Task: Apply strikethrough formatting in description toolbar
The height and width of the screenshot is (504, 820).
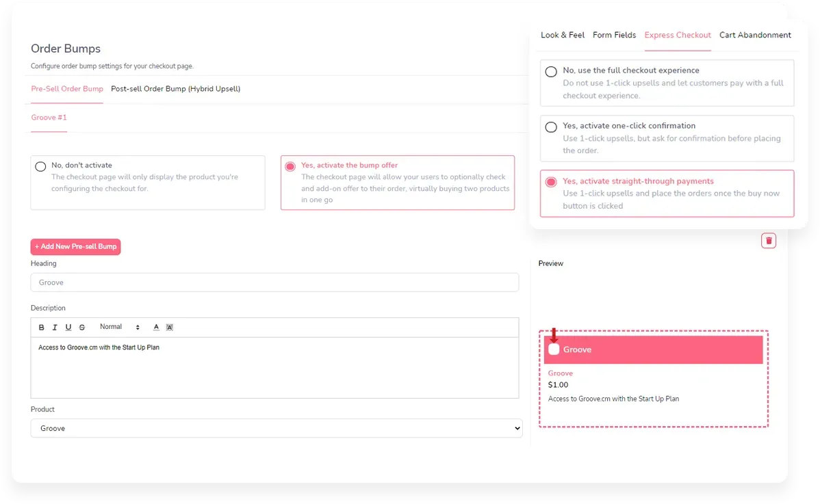Action: click(x=82, y=328)
